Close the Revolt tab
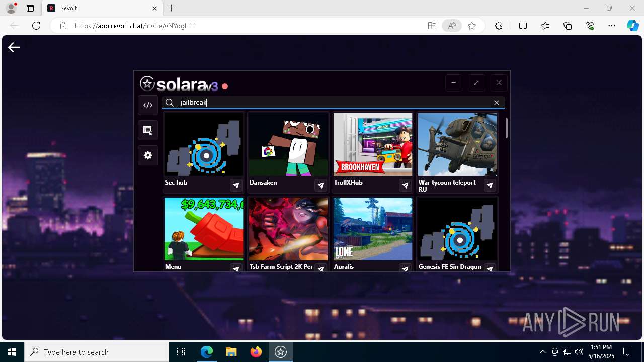The width and height of the screenshot is (644, 362). click(155, 8)
